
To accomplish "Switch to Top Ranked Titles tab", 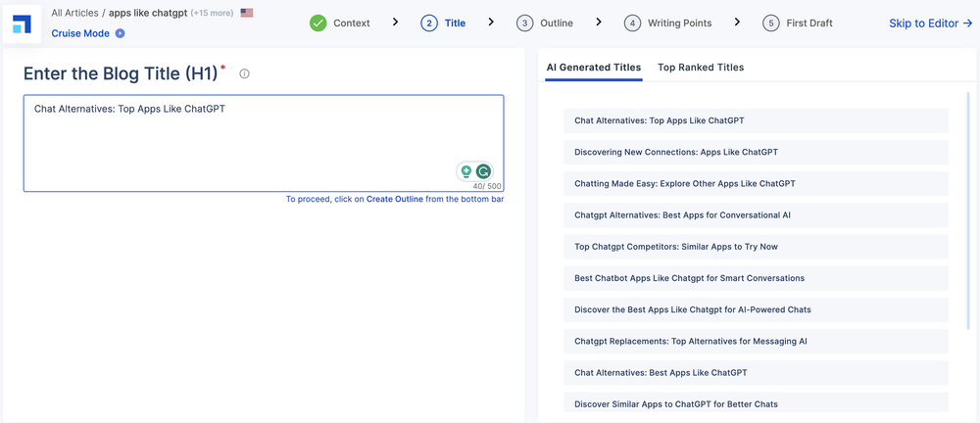I will (701, 68).
